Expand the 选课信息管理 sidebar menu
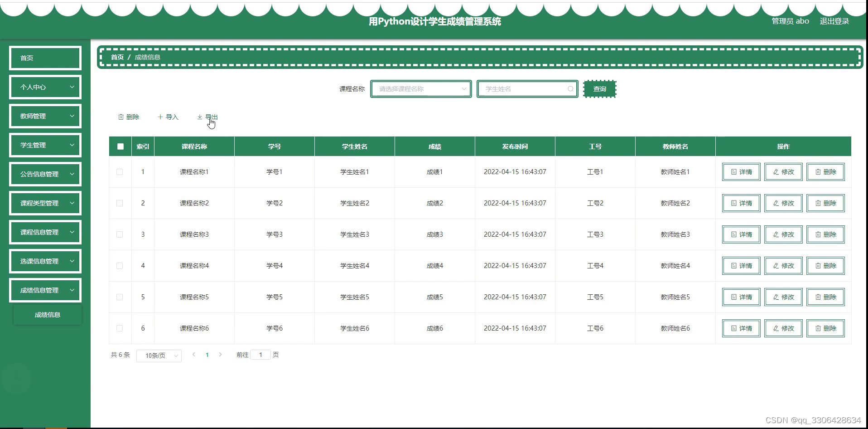Image resolution: width=868 pixels, height=429 pixels. tap(45, 261)
